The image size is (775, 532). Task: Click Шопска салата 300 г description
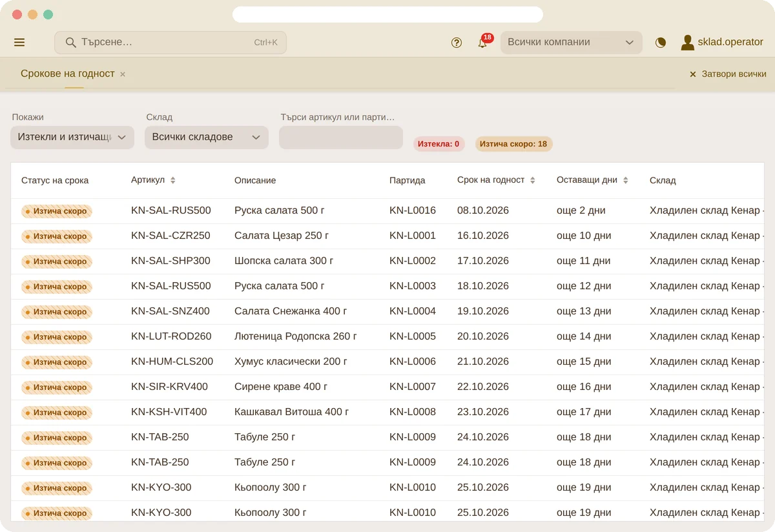pyautogui.click(x=284, y=261)
